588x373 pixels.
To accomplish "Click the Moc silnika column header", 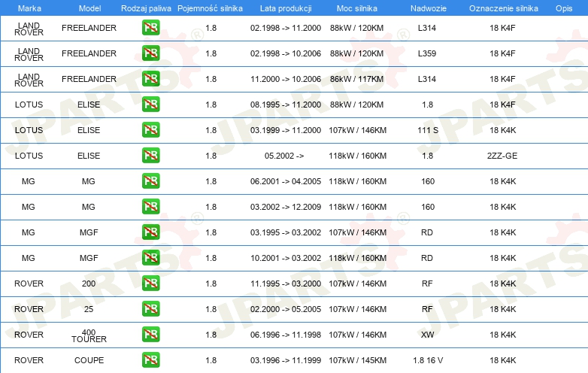I will point(357,8).
